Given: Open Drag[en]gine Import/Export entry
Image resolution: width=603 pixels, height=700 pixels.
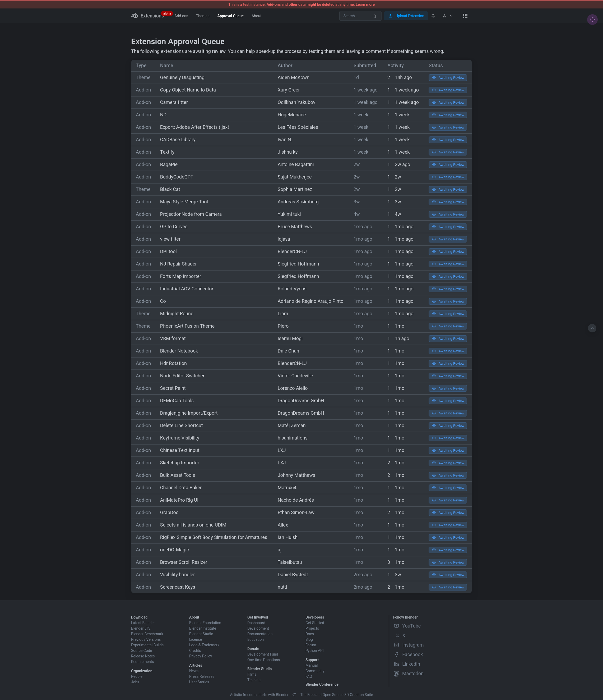Looking at the screenshot, I should click(x=189, y=413).
